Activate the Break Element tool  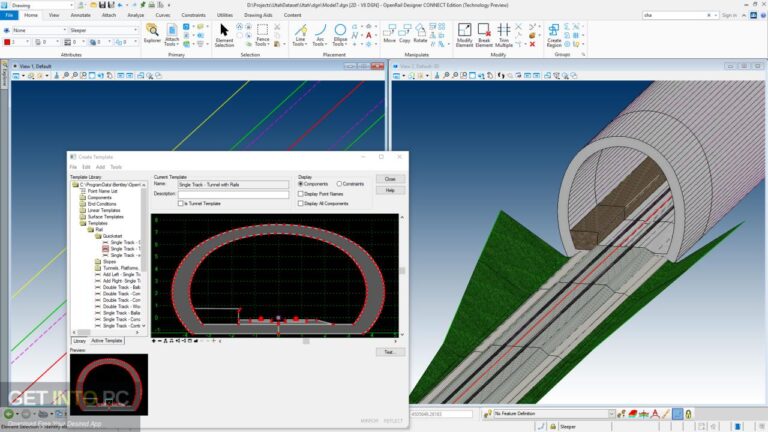click(484, 35)
